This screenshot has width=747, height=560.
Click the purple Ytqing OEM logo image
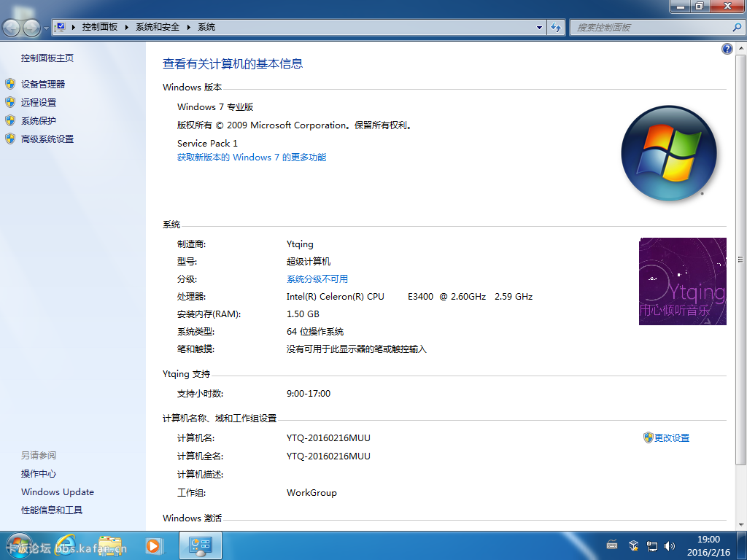683,281
